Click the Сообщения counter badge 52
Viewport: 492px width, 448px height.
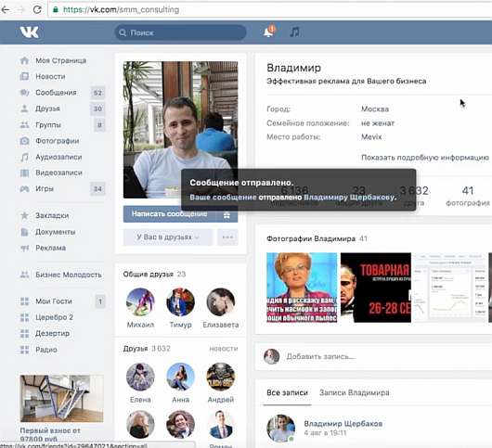(97, 93)
